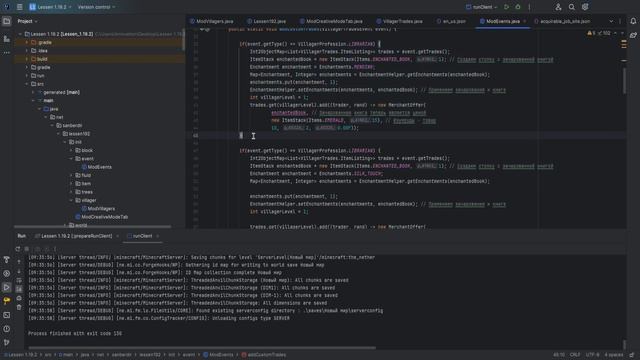Click the editor vertical scrollbar
Screen dimensions: 640x360
click(624, 81)
